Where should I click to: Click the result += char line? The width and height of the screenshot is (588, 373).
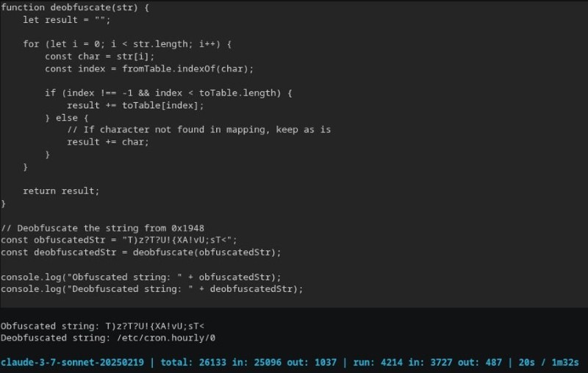pyautogui.click(x=107, y=142)
